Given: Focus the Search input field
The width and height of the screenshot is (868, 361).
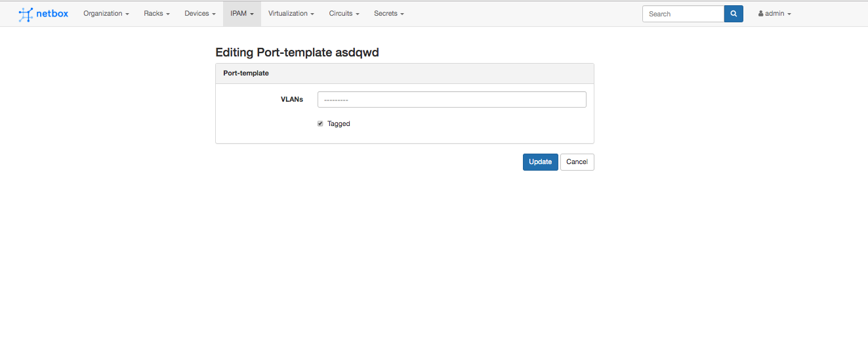Looking at the screenshot, I should pos(682,14).
